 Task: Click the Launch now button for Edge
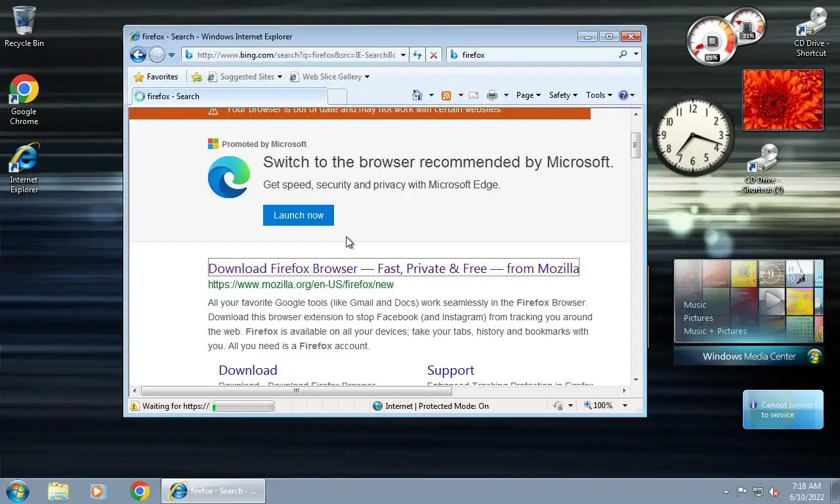tap(299, 215)
